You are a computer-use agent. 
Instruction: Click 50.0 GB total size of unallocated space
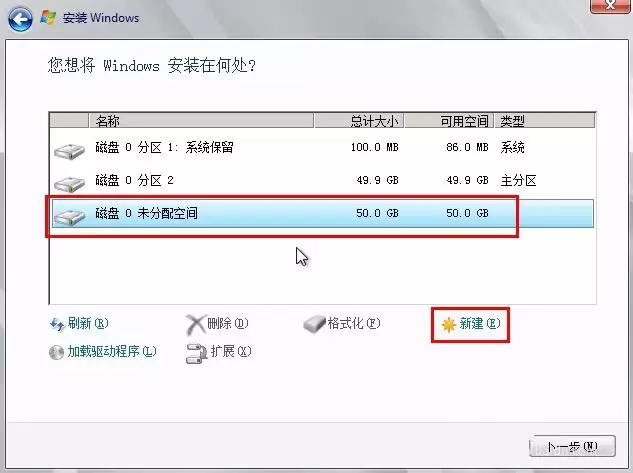(x=377, y=213)
